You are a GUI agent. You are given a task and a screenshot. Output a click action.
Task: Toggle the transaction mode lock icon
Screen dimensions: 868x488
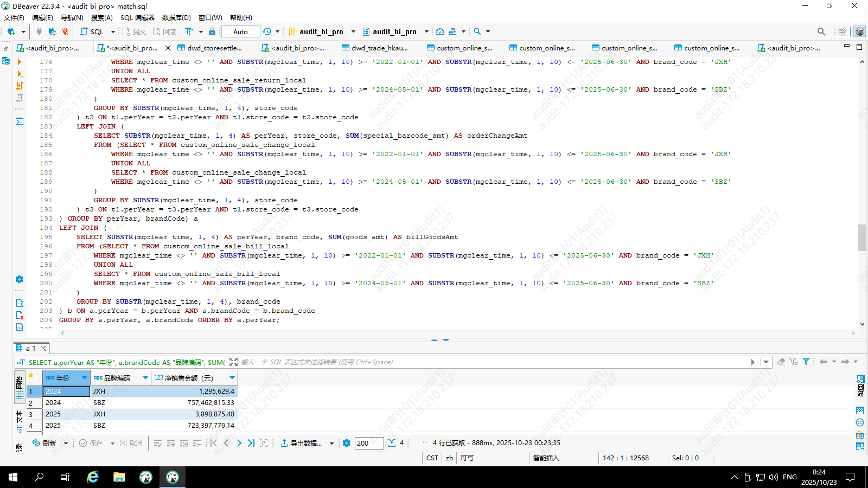pos(212,31)
